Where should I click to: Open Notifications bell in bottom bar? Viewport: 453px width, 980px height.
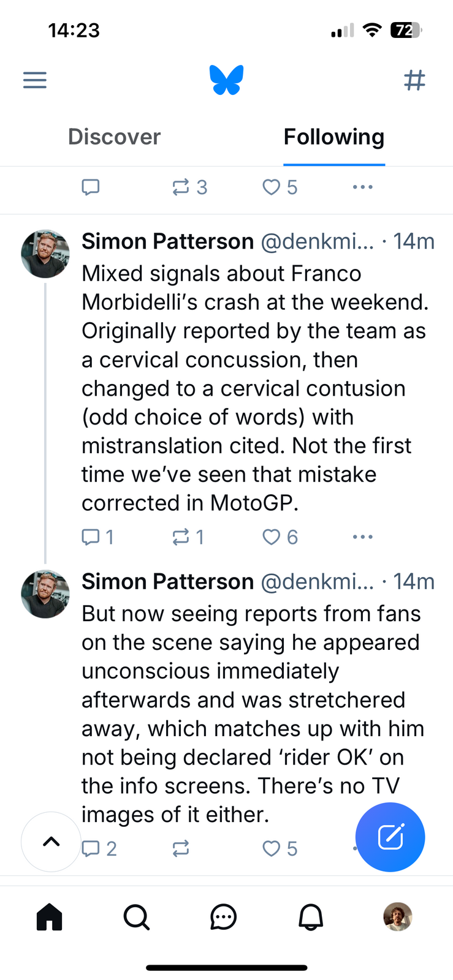(x=311, y=917)
